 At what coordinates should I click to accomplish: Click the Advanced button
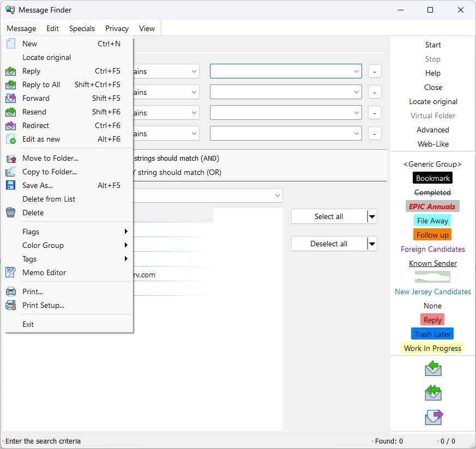pyautogui.click(x=433, y=130)
